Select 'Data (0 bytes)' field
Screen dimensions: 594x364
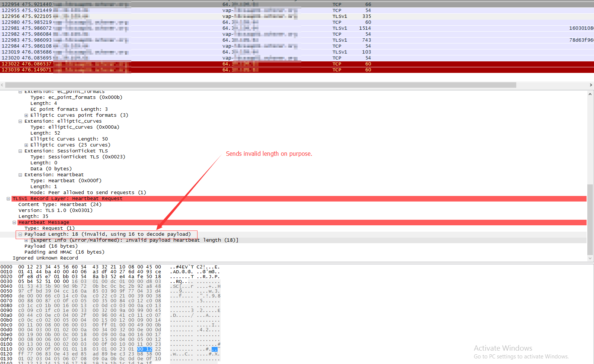[x=51, y=169]
